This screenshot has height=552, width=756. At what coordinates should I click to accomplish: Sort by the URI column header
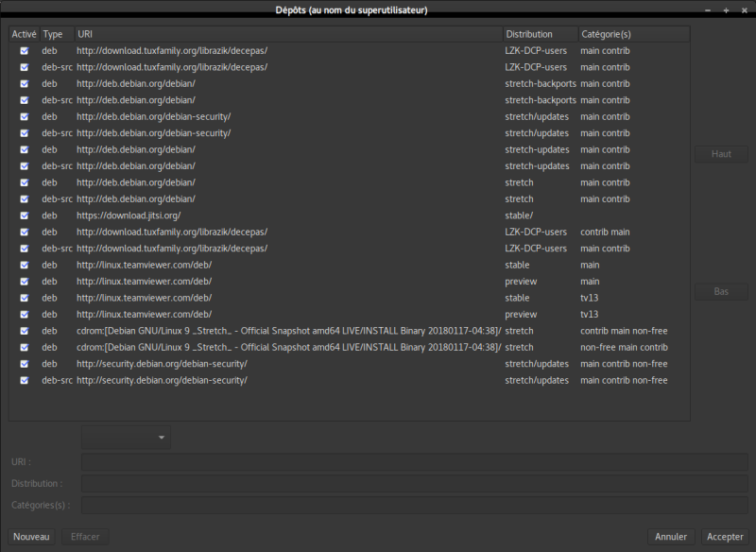289,34
